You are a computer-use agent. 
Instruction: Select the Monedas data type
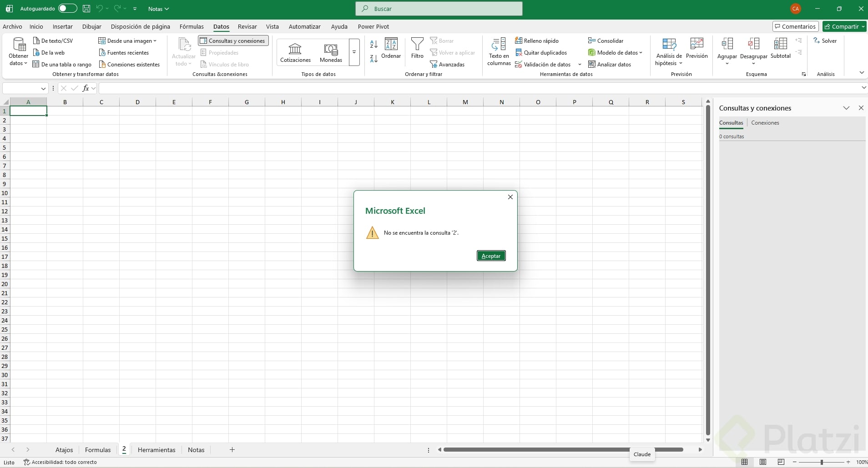tap(331, 53)
